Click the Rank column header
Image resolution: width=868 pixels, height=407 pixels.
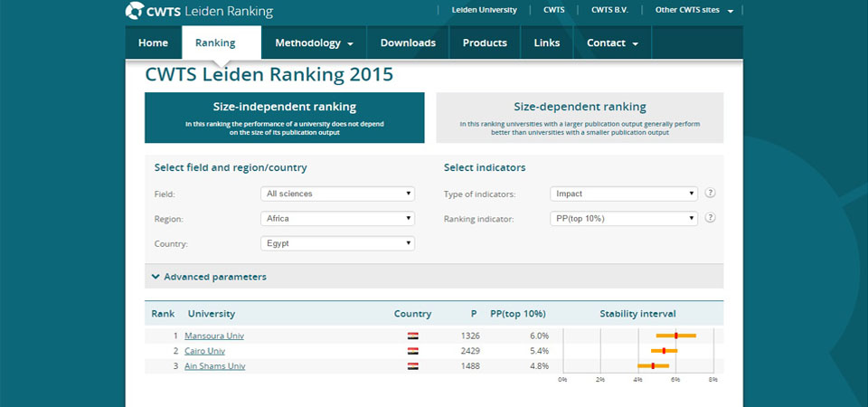pyautogui.click(x=163, y=314)
